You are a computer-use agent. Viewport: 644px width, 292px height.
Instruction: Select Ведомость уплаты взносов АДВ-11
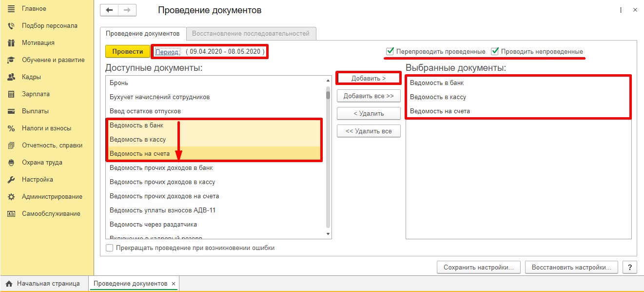coord(215,210)
